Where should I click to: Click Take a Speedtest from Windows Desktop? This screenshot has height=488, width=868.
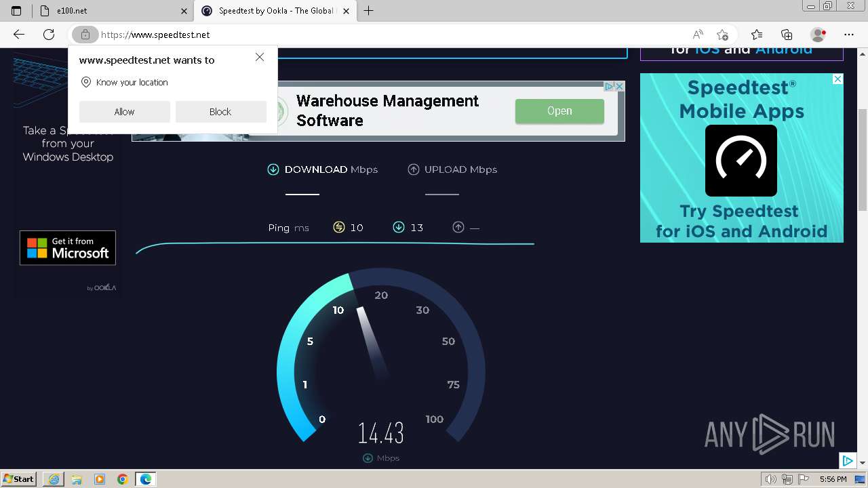coord(68,144)
